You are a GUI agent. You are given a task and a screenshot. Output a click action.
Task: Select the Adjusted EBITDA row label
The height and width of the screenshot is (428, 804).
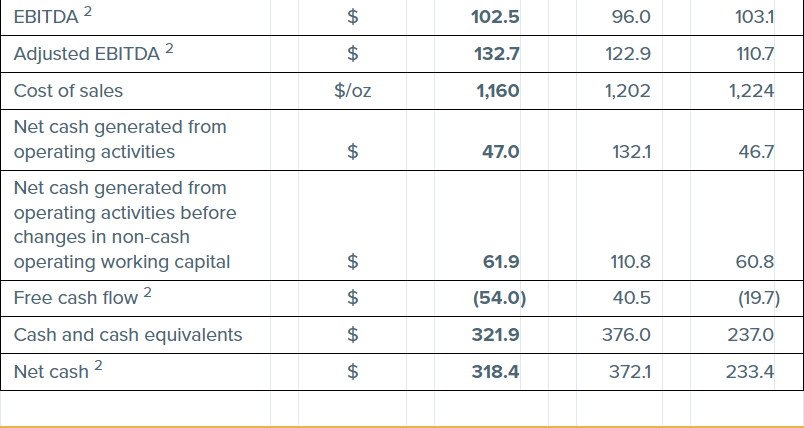coord(86,54)
